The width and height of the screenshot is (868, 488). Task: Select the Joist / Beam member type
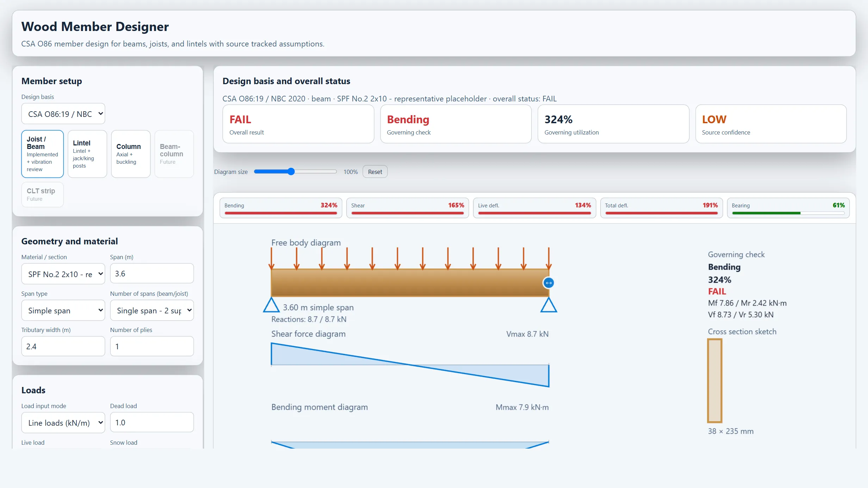43,154
